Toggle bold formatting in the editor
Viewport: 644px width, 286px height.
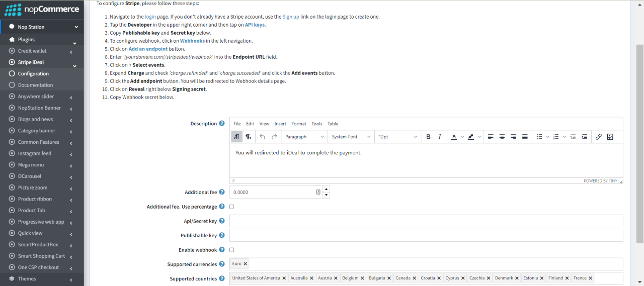tap(428, 137)
